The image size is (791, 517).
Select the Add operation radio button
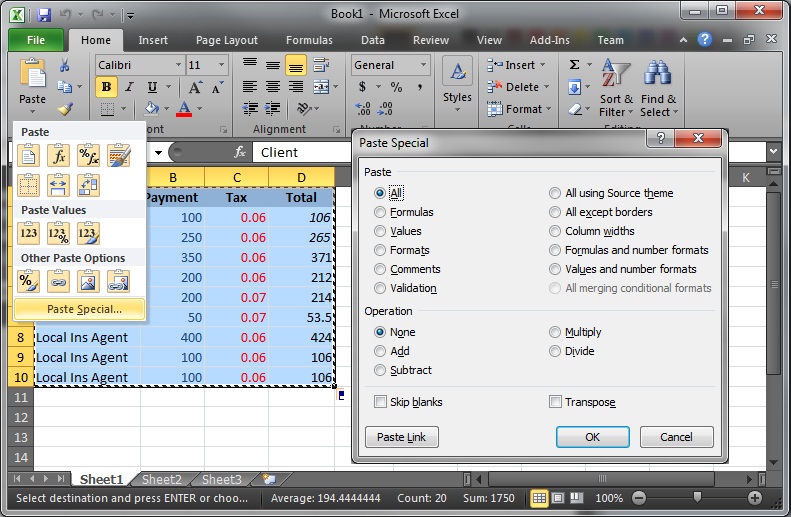[x=380, y=352]
